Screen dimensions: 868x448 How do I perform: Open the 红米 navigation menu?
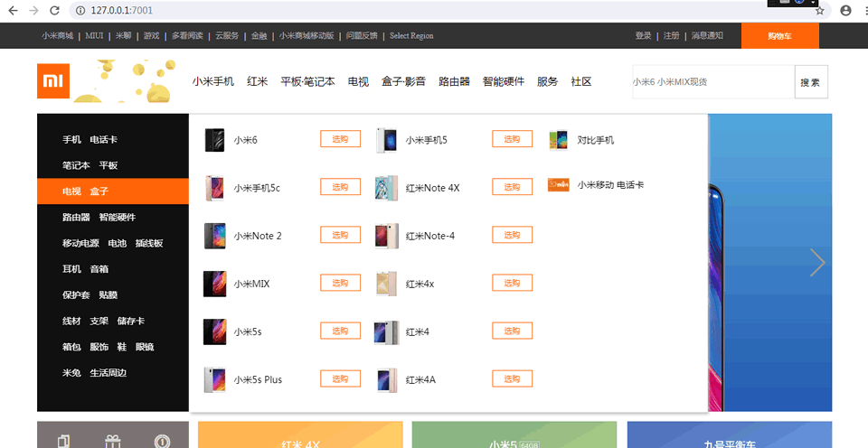[x=258, y=82]
